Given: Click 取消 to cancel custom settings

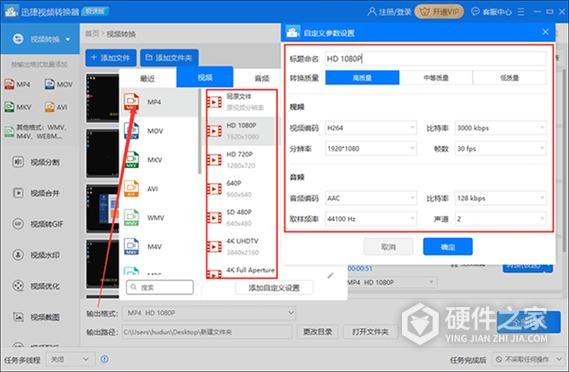Looking at the screenshot, I should tap(388, 247).
